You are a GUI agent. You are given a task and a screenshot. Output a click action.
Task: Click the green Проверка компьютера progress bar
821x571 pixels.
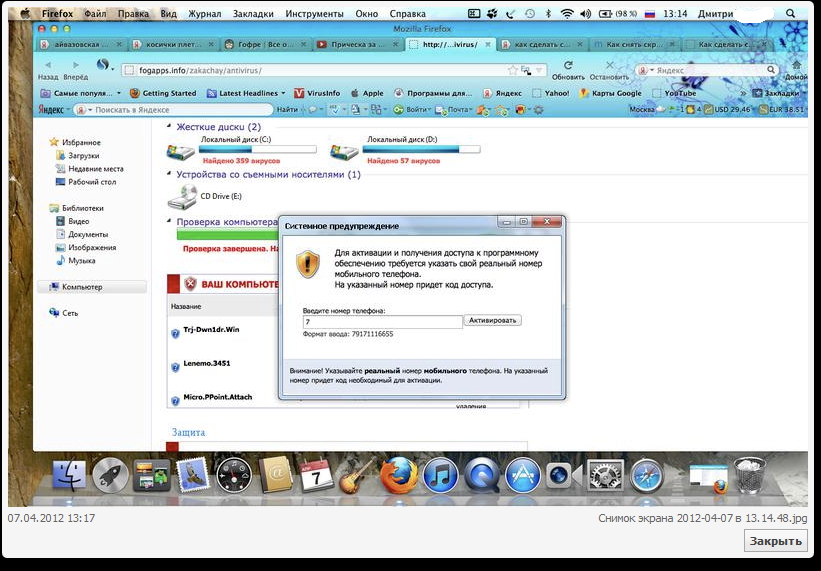click(x=228, y=234)
